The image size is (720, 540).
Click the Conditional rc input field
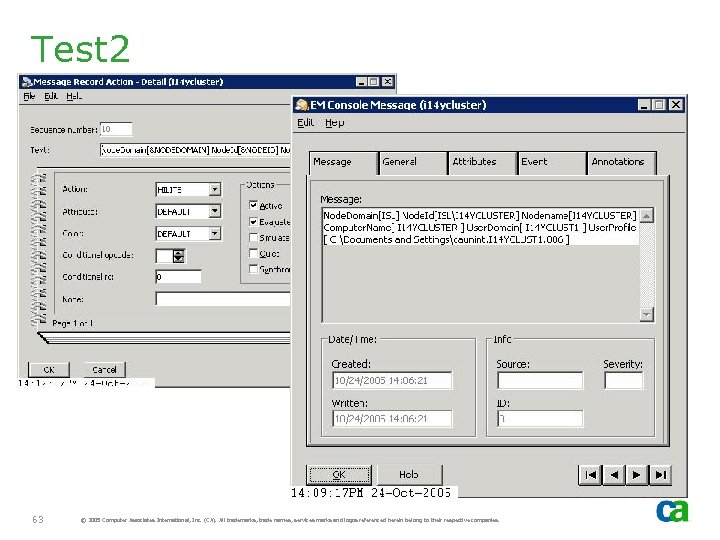pyautogui.click(x=178, y=276)
